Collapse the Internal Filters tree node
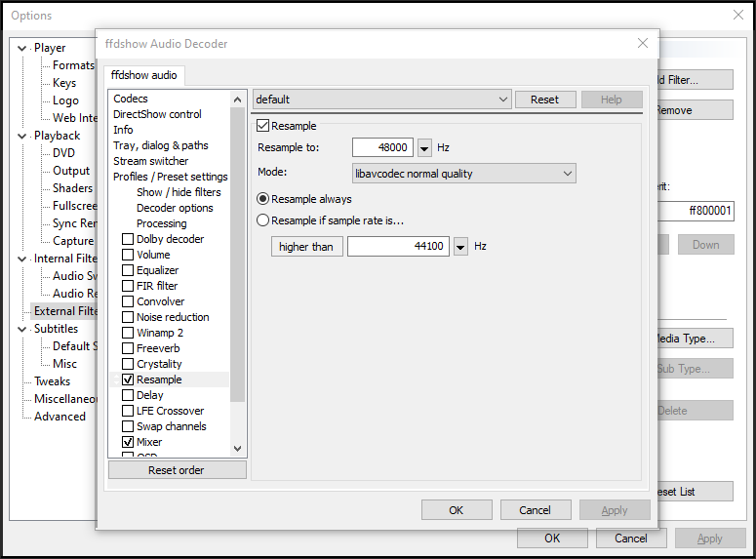Screen dimensions: 756x559 (x=21, y=259)
